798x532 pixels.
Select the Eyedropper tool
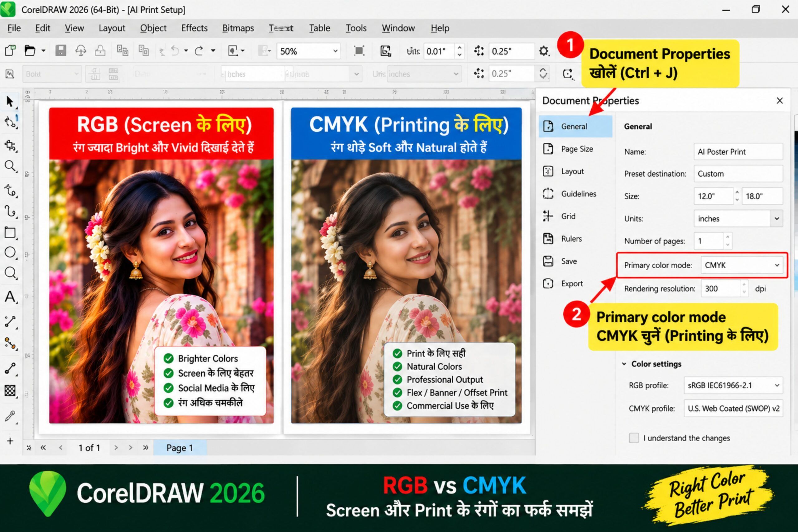[10, 416]
